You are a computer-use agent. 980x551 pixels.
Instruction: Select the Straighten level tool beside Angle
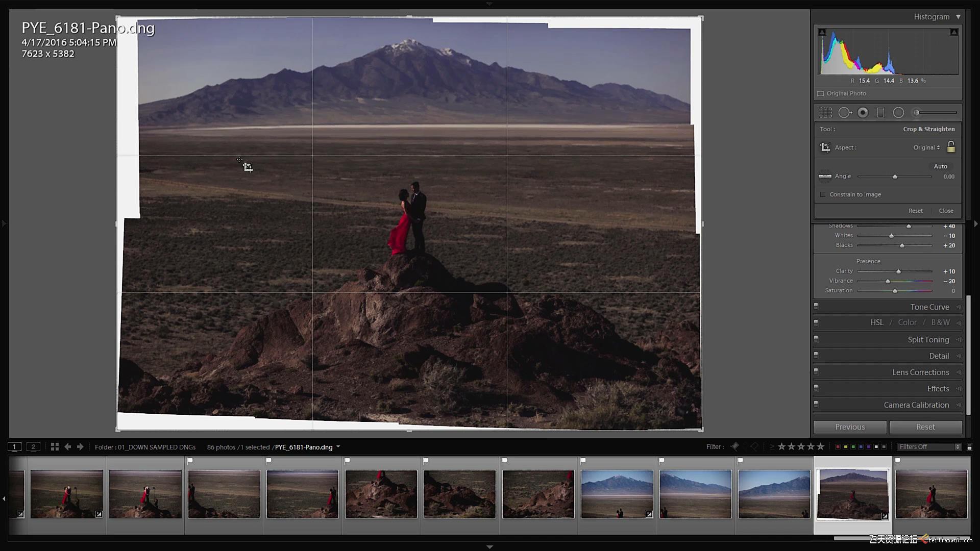pyautogui.click(x=825, y=177)
